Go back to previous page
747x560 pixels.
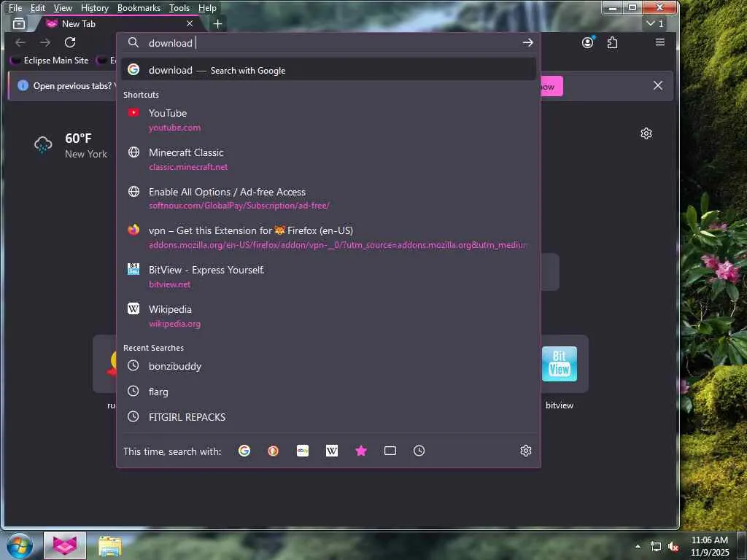pos(20,42)
